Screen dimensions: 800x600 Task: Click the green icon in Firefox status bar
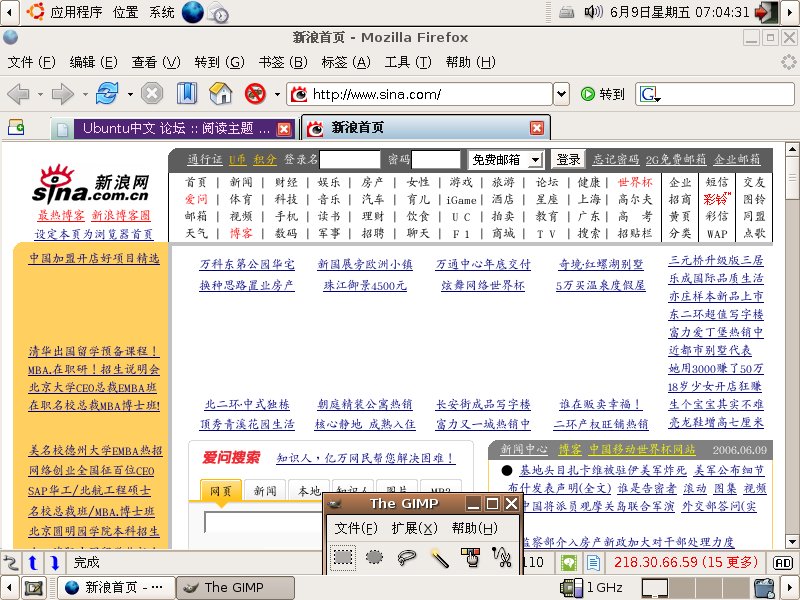pos(569,563)
